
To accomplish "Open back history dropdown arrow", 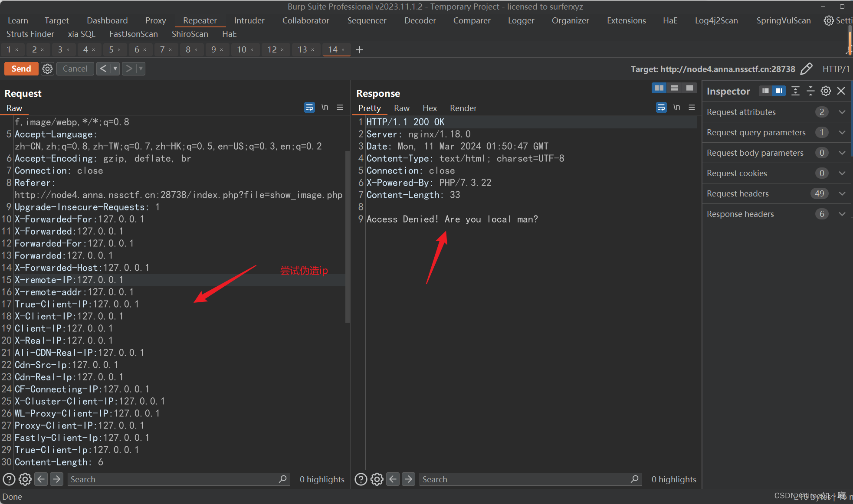I will [x=115, y=69].
